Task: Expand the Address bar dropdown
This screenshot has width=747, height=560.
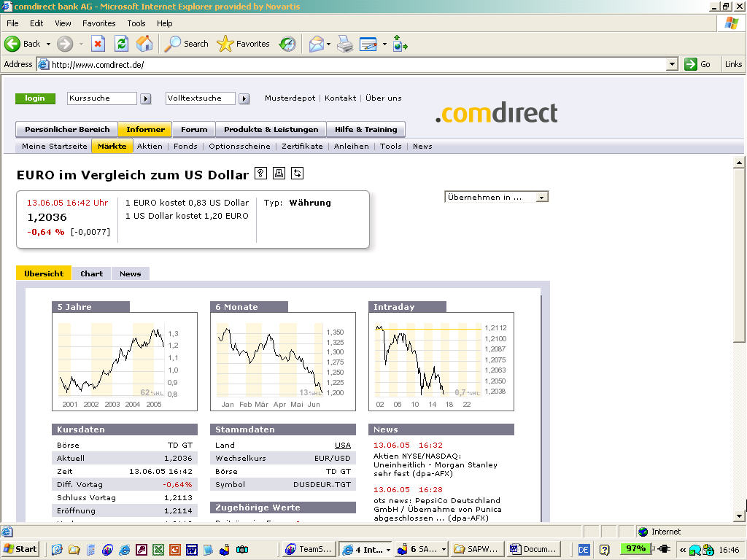Action: coord(672,64)
